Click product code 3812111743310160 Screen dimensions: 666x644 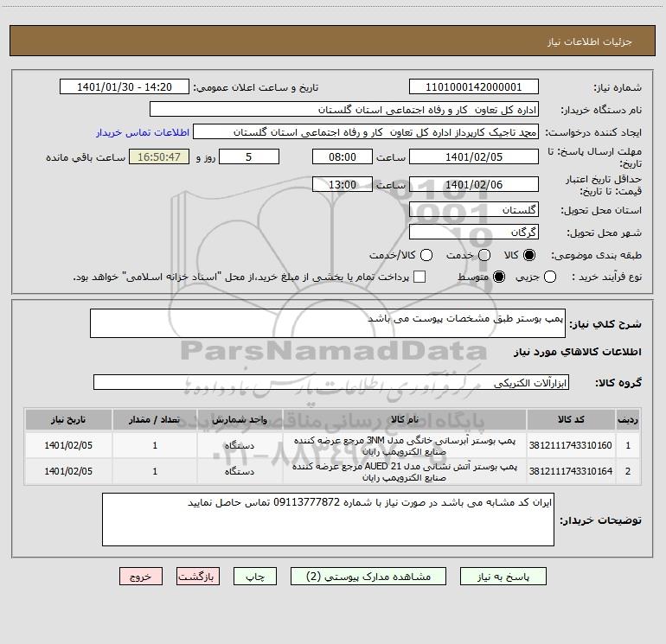click(x=571, y=445)
